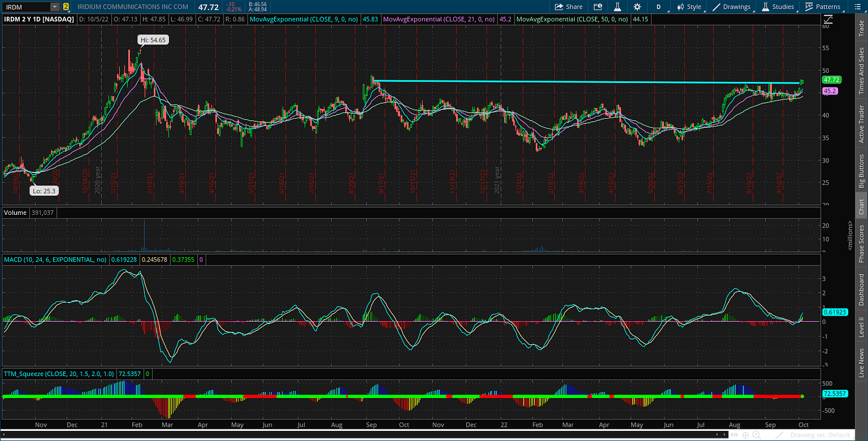The width and height of the screenshot is (868, 441).
Task: Open the Live News side tab
Action: click(x=861, y=363)
